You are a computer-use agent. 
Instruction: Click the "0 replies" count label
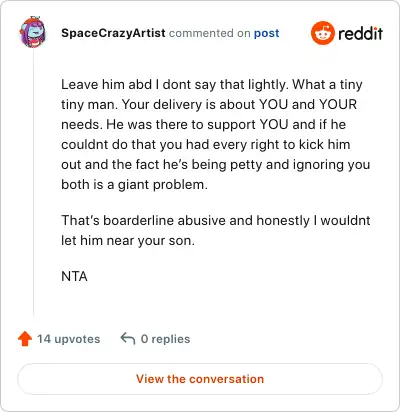pyautogui.click(x=165, y=339)
